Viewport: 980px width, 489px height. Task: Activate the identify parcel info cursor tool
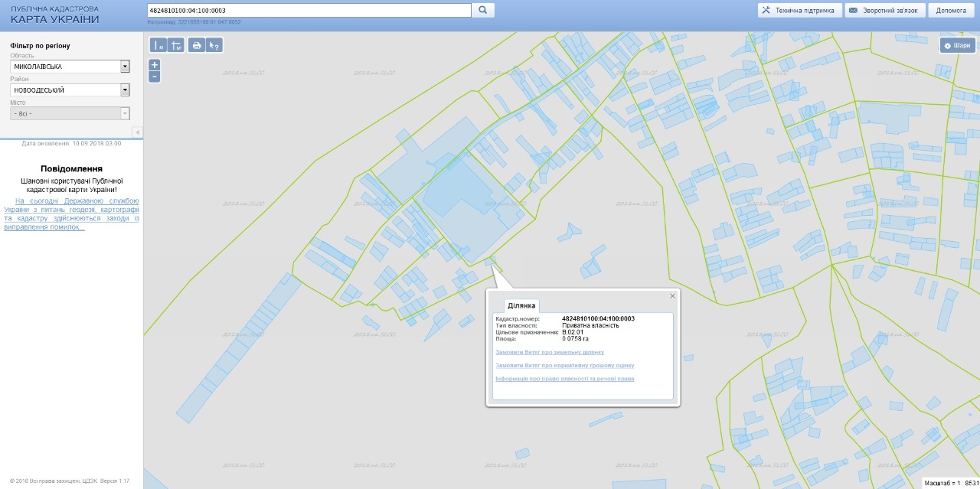pos(214,45)
